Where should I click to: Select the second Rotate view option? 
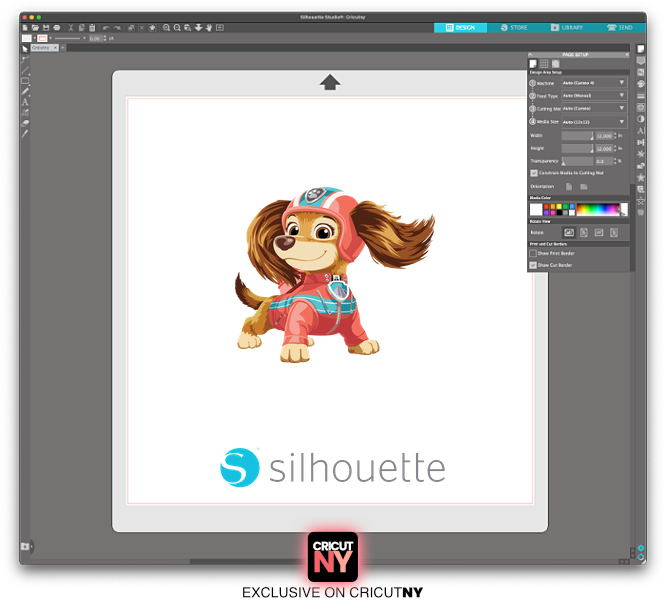point(584,232)
